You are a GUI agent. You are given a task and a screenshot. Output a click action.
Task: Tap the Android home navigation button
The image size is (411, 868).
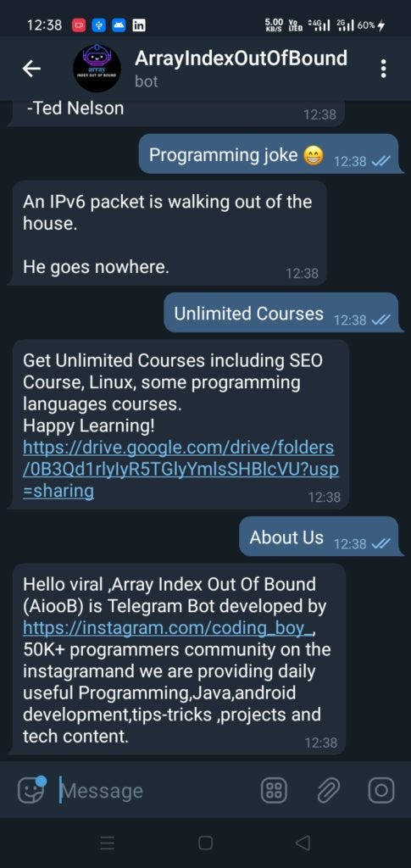coord(205,843)
